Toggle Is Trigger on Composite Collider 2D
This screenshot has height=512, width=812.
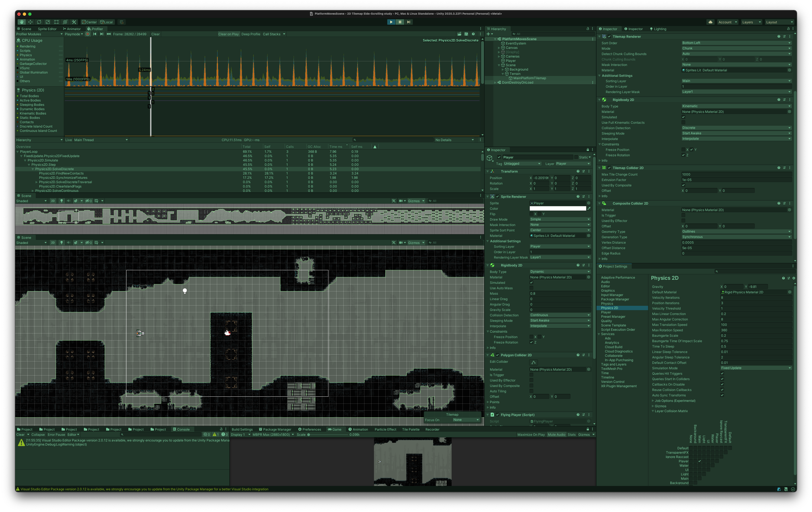pos(683,215)
